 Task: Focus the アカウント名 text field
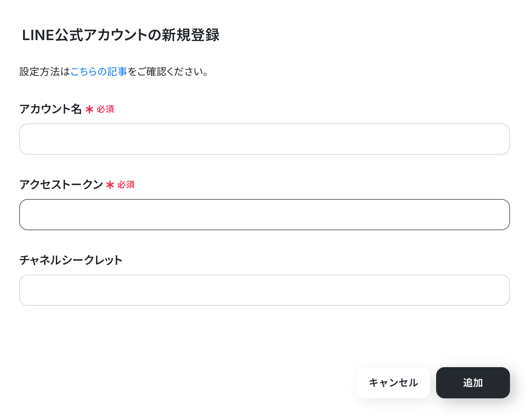[264, 139]
